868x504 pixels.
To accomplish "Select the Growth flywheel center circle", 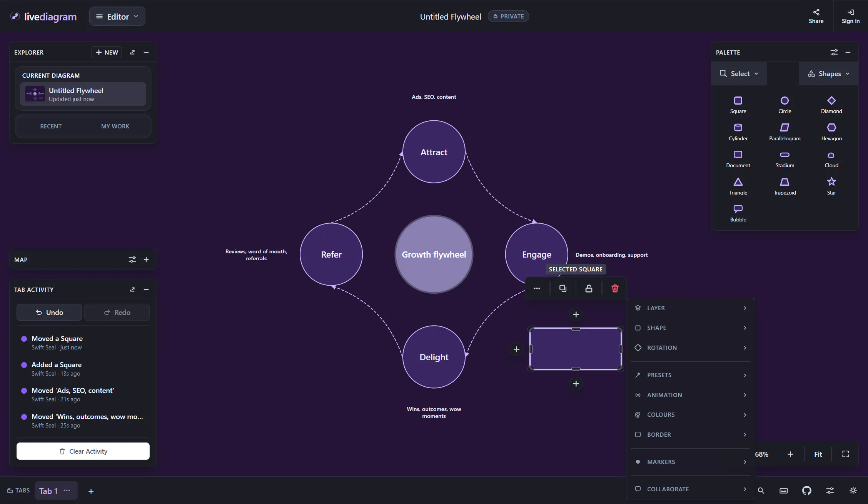I will pyautogui.click(x=434, y=254).
